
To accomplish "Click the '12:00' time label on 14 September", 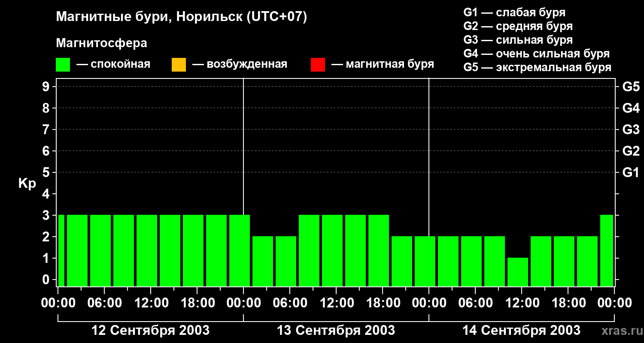I will 522,303.
